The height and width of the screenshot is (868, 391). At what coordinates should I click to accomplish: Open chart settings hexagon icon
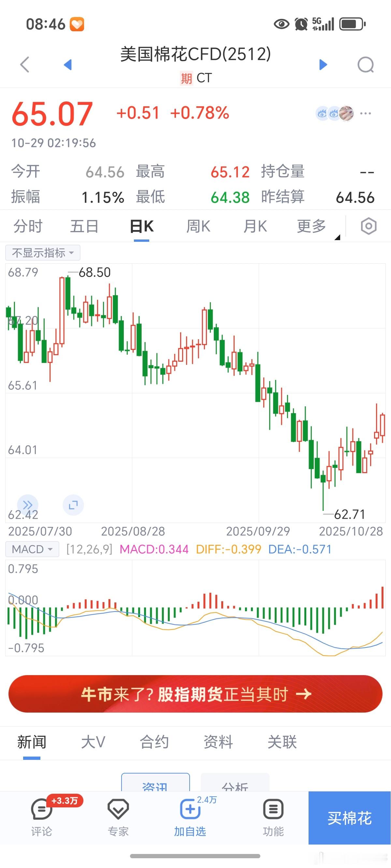click(x=369, y=226)
